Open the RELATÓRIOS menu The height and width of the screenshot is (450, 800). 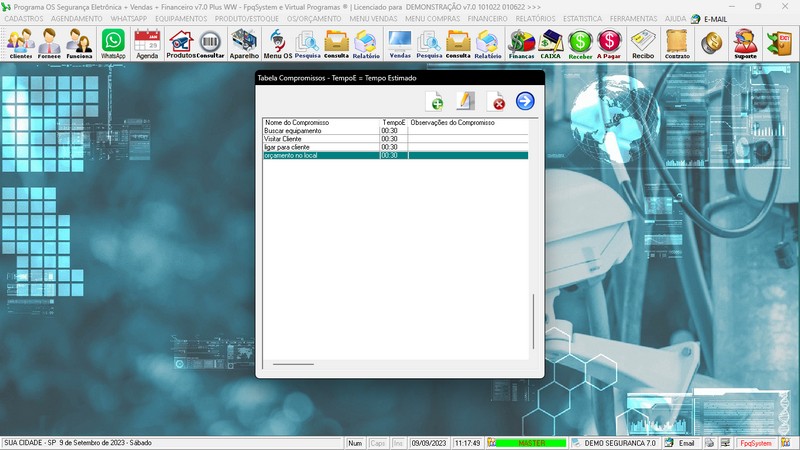click(535, 18)
